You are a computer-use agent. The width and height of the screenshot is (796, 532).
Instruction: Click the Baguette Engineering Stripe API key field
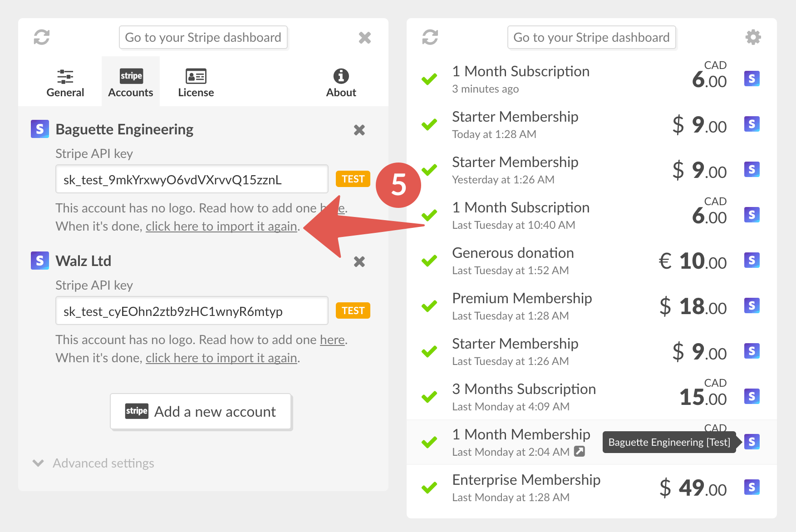pyautogui.click(x=192, y=179)
